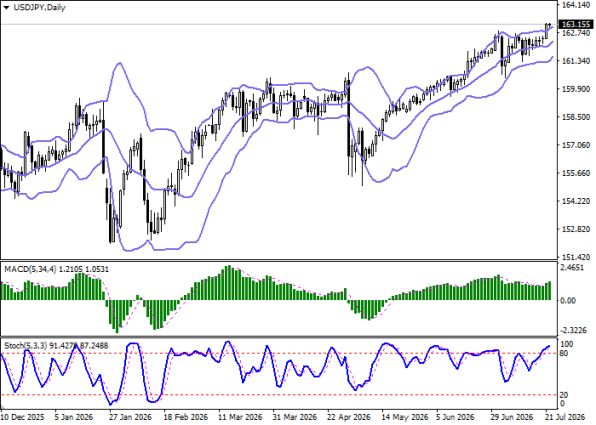Click the 161.340 price axis value

(575, 61)
